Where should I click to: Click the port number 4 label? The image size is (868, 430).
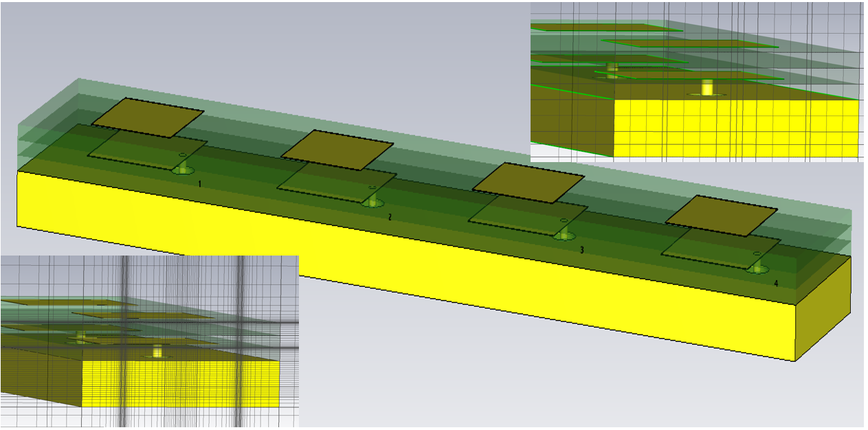pyautogui.click(x=776, y=283)
